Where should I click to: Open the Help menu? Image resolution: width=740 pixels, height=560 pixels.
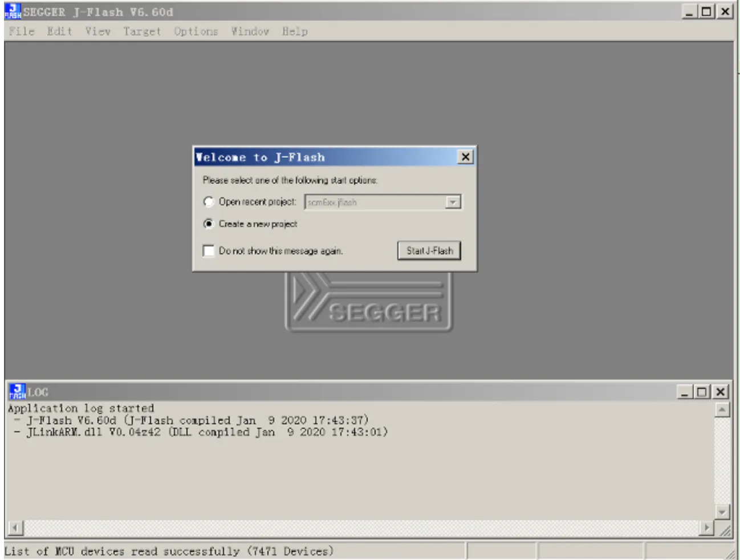[x=295, y=31]
